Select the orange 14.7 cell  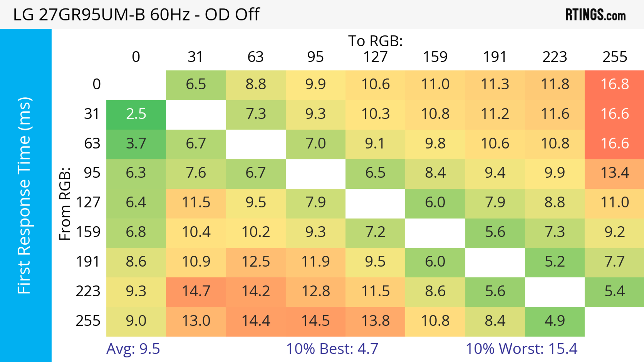point(196,292)
